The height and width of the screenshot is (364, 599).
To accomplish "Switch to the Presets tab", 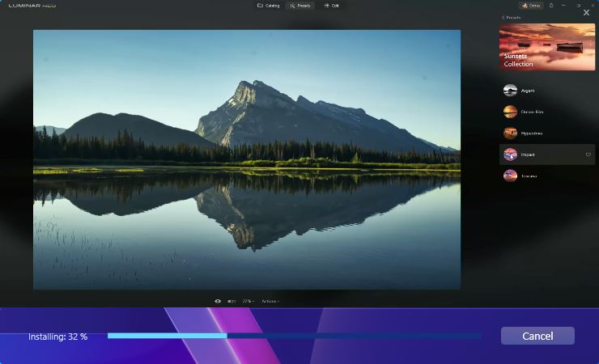I will (300, 6).
